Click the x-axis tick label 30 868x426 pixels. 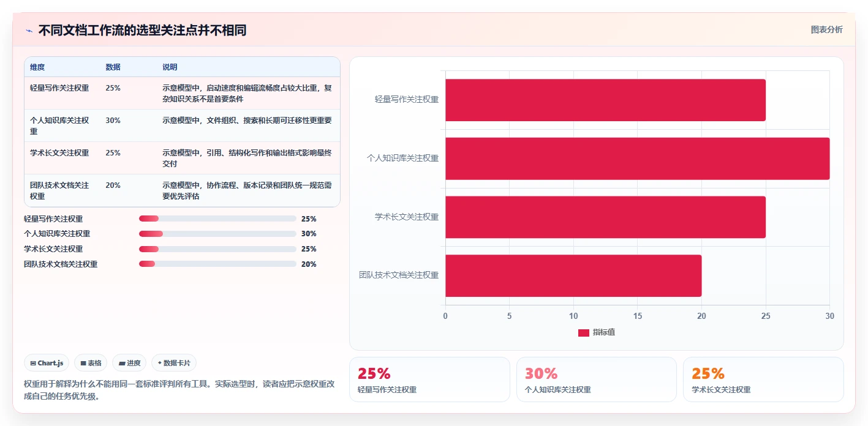(829, 316)
